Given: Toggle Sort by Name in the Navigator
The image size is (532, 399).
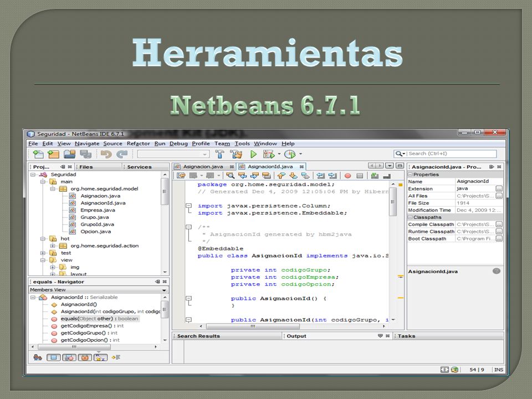Looking at the screenshot, I should [x=100, y=357].
